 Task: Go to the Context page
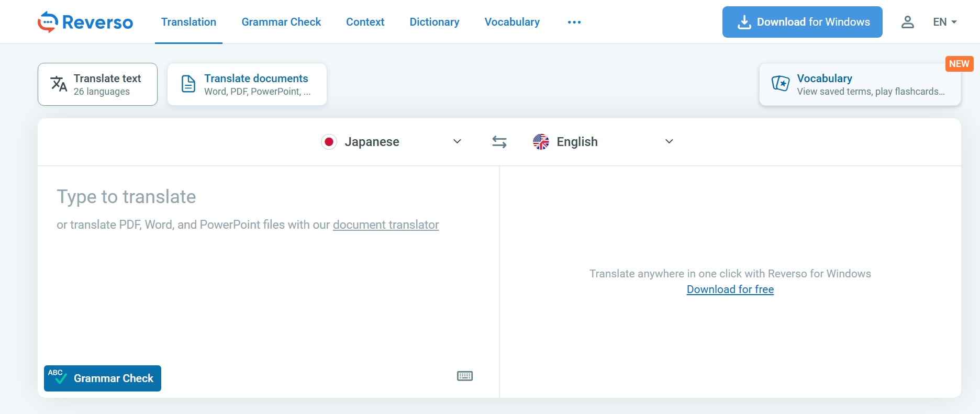365,22
